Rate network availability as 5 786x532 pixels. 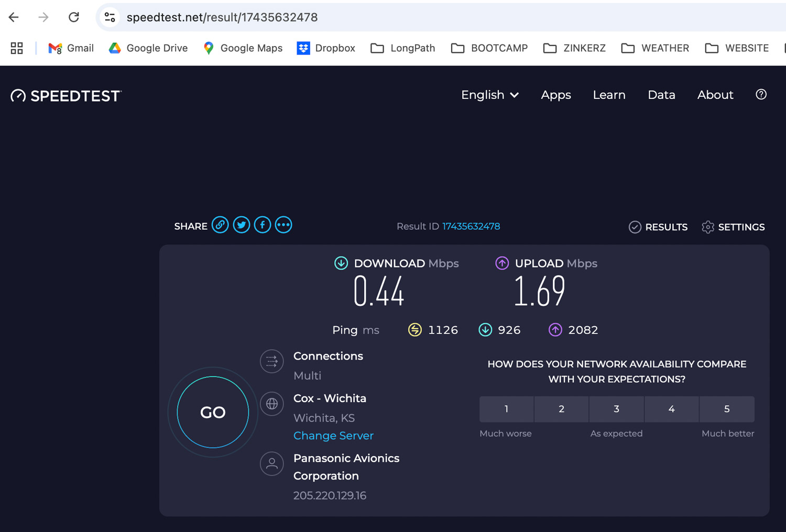[x=727, y=409]
